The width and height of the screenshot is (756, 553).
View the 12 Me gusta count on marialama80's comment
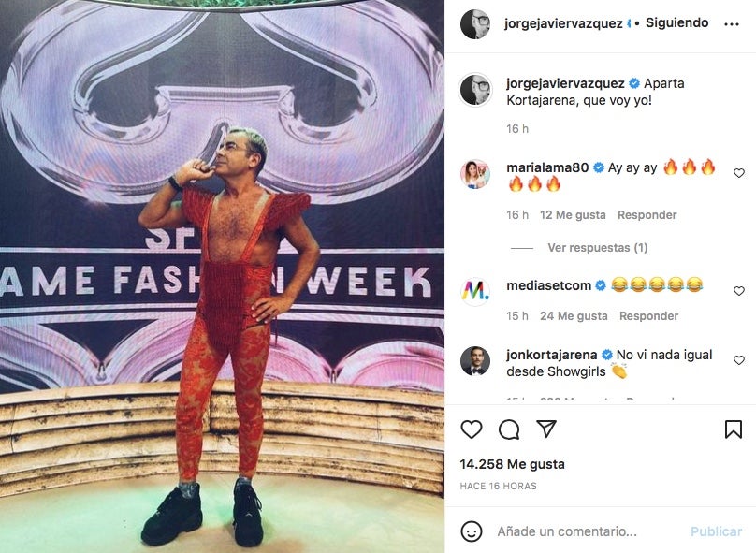click(573, 215)
